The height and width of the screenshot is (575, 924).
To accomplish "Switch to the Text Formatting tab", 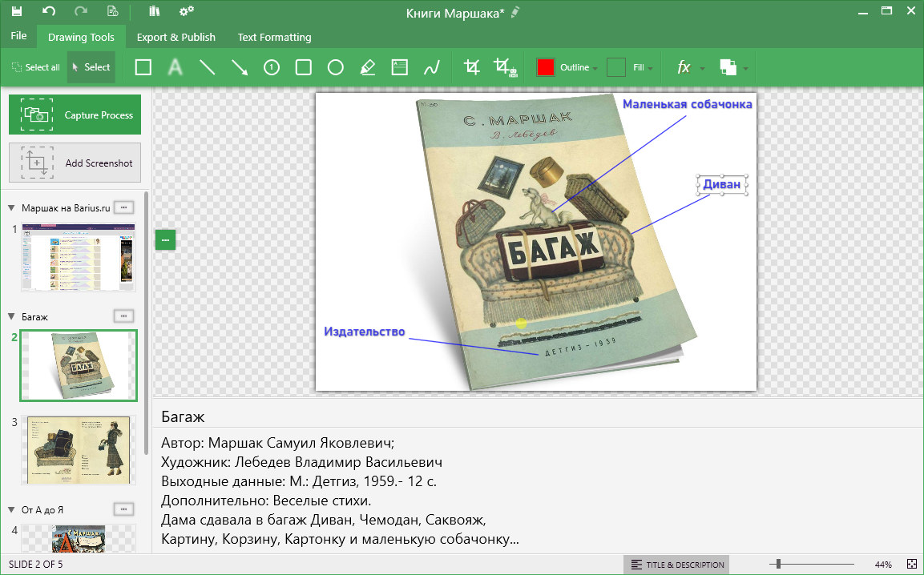I will [x=275, y=37].
